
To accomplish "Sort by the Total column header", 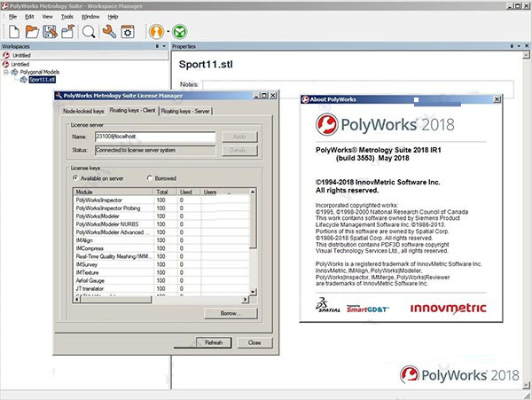I will click(165, 192).
